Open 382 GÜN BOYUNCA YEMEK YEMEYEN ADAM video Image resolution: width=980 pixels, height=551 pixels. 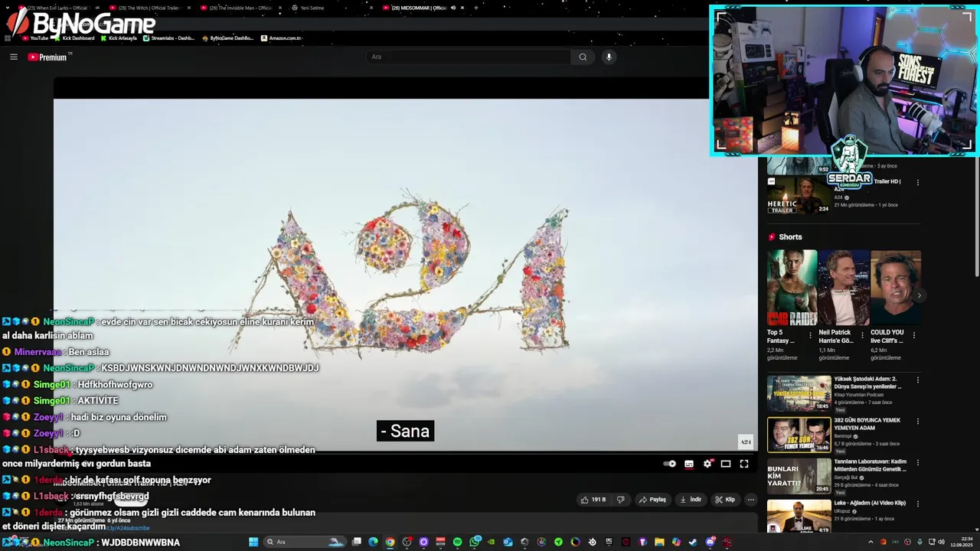click(x=799, y=435)
